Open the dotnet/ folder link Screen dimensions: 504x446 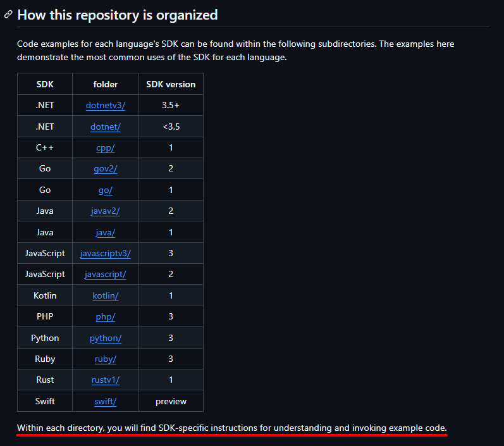point(106,127)
